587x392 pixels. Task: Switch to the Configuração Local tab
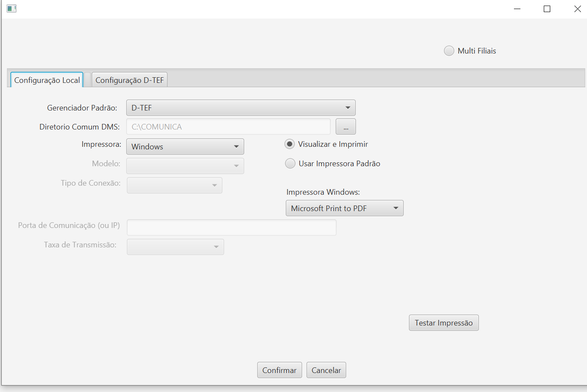coord(47,80)
